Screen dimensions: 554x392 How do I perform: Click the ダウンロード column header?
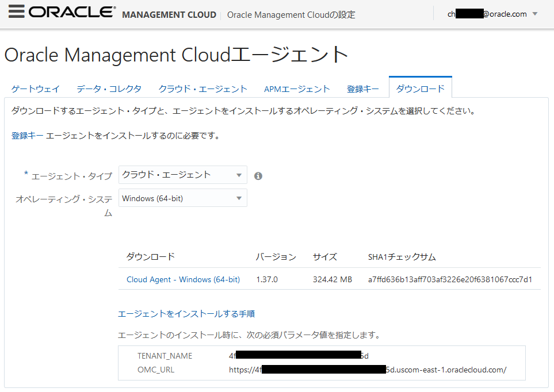[x=151, y=257]
